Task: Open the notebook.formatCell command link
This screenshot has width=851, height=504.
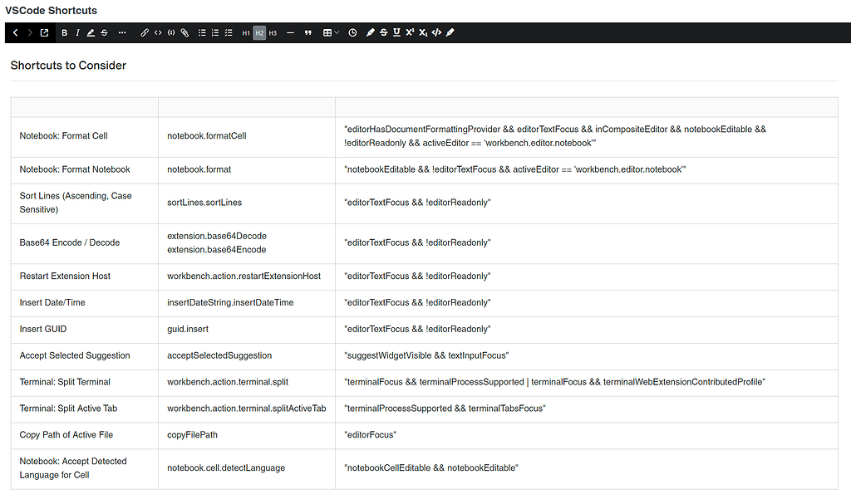Action: coord(205,135)
